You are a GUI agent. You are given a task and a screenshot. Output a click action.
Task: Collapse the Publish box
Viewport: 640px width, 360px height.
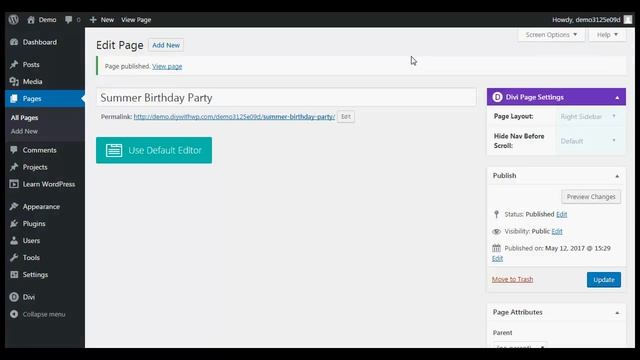(x=617, y=176)
